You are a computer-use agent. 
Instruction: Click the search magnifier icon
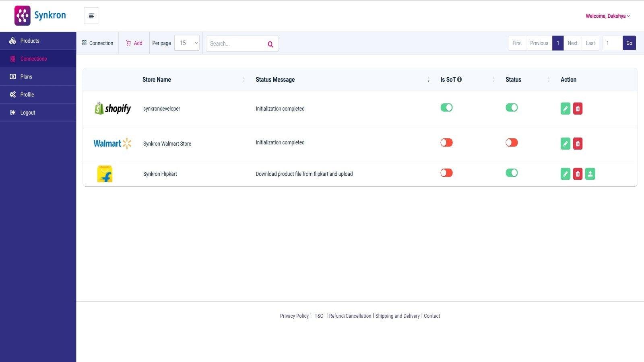tap(270, 44)
